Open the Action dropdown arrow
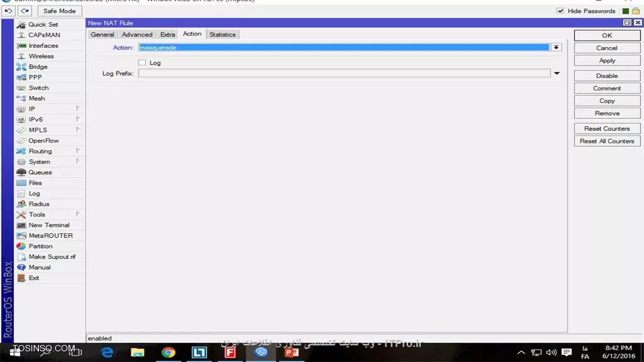 (556, 48)
